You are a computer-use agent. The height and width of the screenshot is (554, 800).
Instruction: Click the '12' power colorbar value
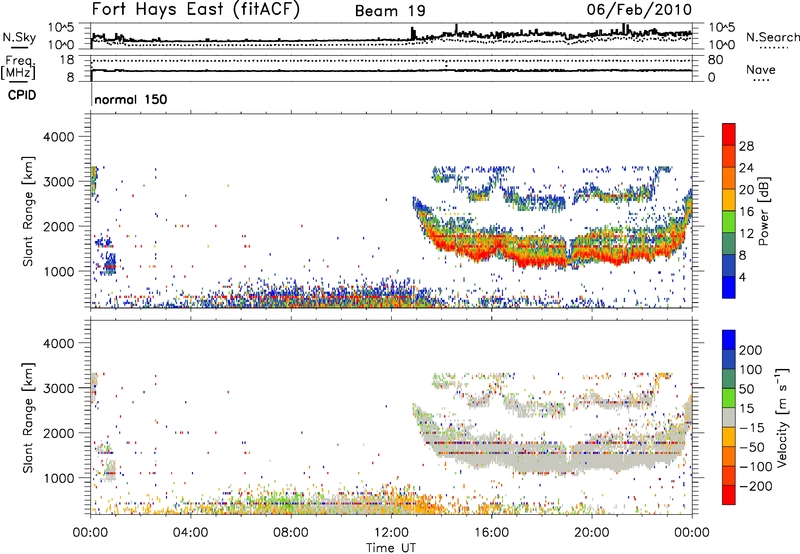[x=746, y=234]
